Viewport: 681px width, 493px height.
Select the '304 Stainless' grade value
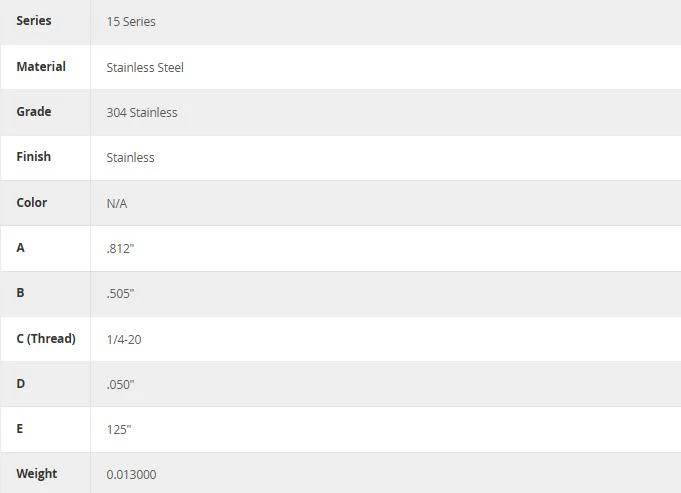[142, 112]
